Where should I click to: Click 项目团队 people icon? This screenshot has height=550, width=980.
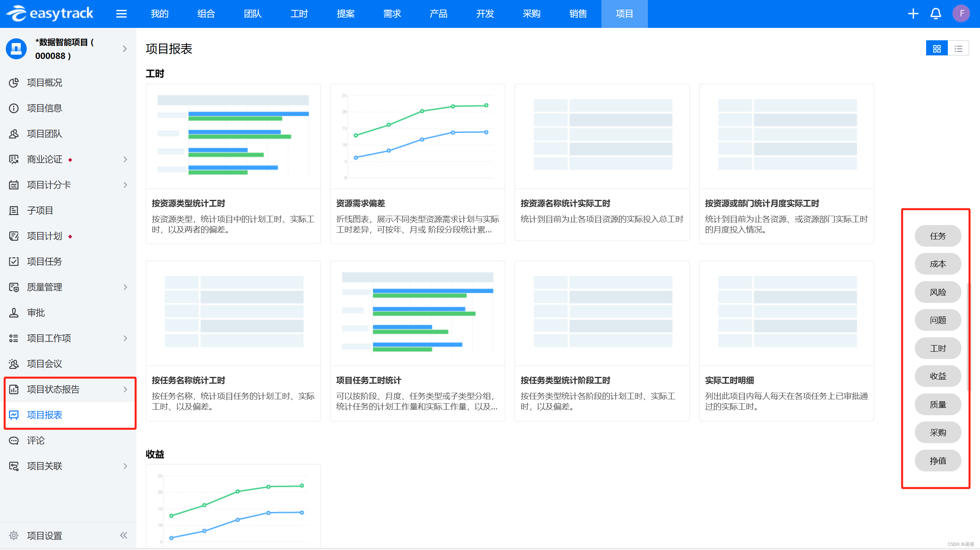coord(14,134)
